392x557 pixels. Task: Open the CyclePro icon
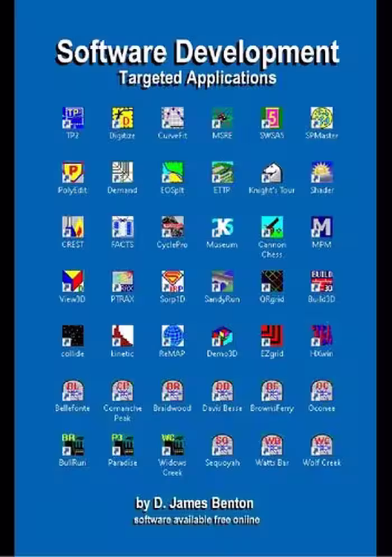172,226
